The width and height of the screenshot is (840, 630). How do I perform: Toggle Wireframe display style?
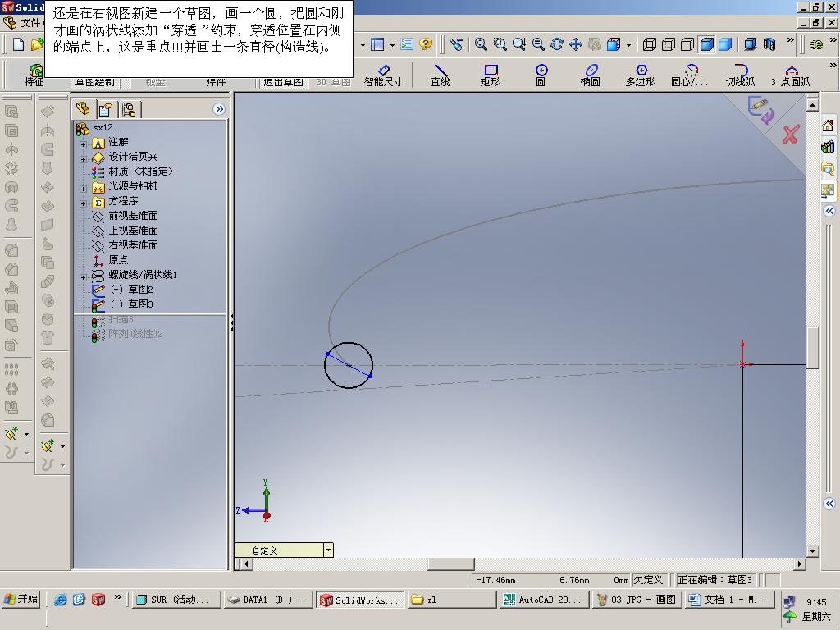coord(650,44)
